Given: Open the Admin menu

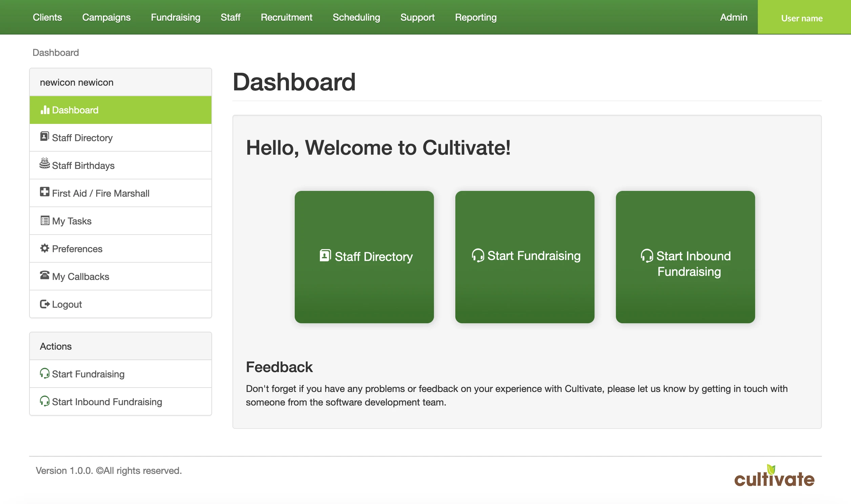Looking at the screenshot, I should (x=734, y=17).
